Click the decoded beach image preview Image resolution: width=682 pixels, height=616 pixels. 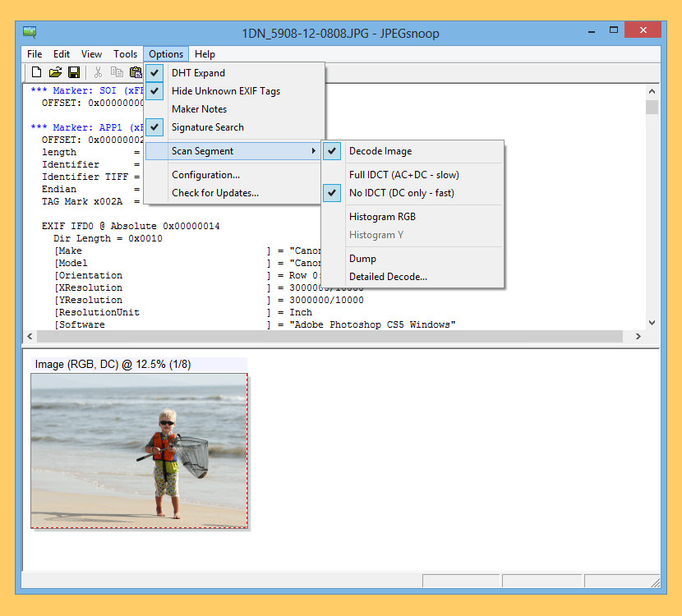139,451
